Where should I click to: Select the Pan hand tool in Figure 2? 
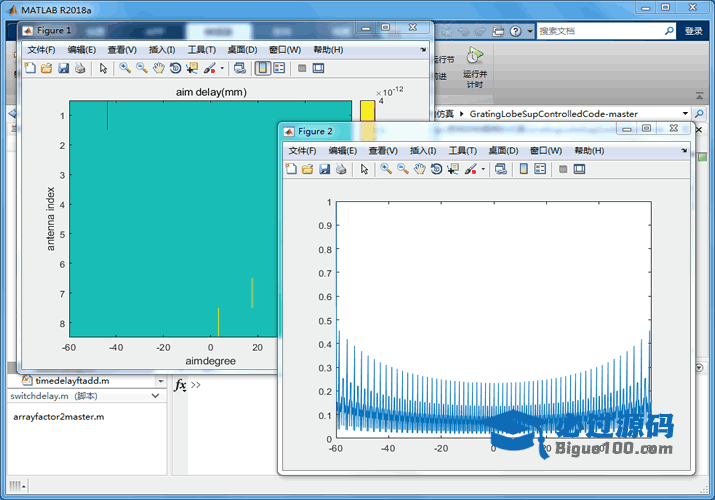pos(420,169)
